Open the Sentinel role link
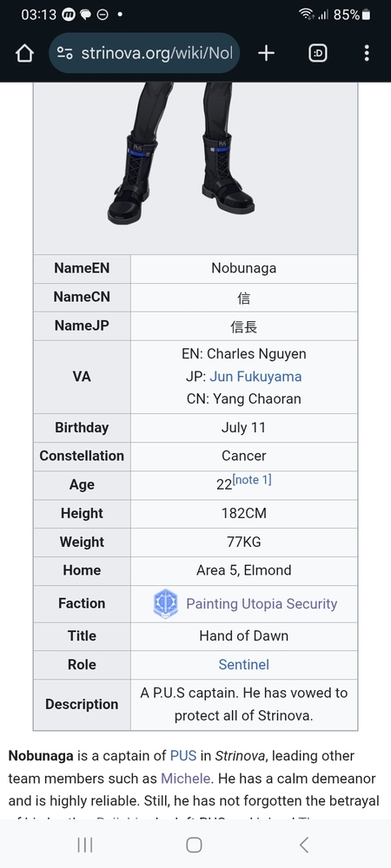This screenshot has height=868, width=391. 243,664
